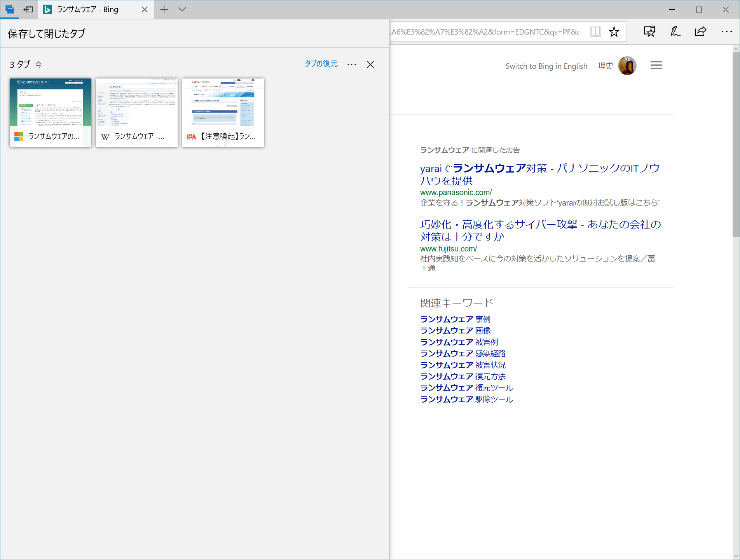Click the scrollbar up arrow
The height and width of the screenshot is (560, 740).
pyautogui.click(x=736, y=49)
